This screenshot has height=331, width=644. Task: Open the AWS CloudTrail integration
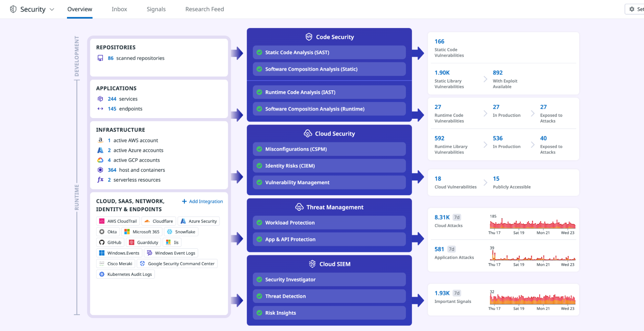102,221
